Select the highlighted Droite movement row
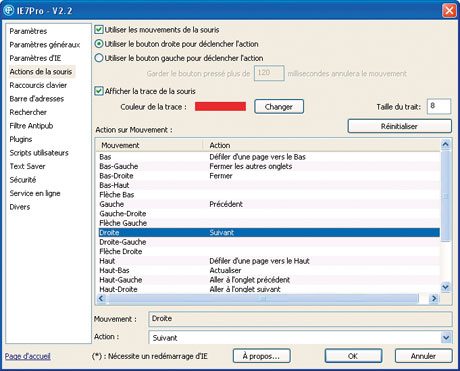 [269, 232]
